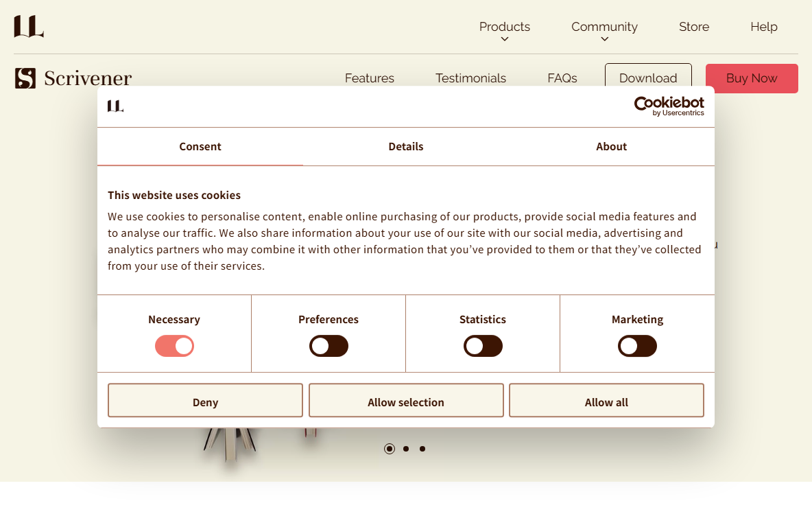
Task: Toggle the Necessary cookies switch
Action: point(174,346)
